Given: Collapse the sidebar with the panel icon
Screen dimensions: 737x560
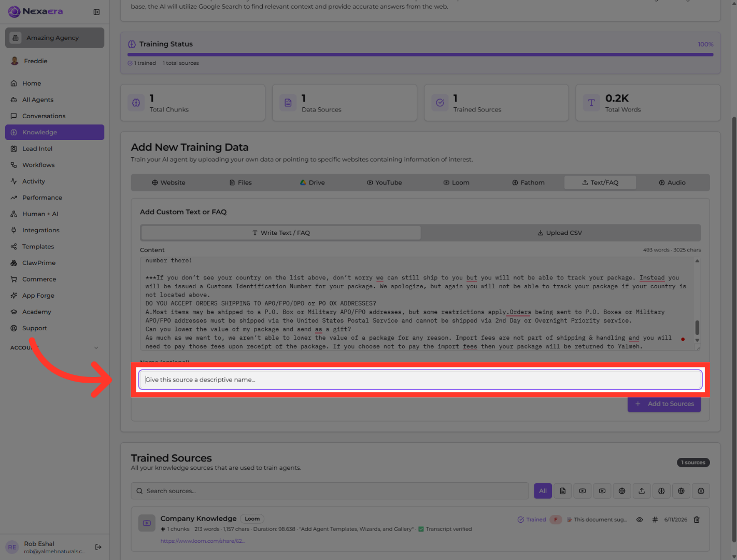Looking at the screenshot, I should click(96, 12).
